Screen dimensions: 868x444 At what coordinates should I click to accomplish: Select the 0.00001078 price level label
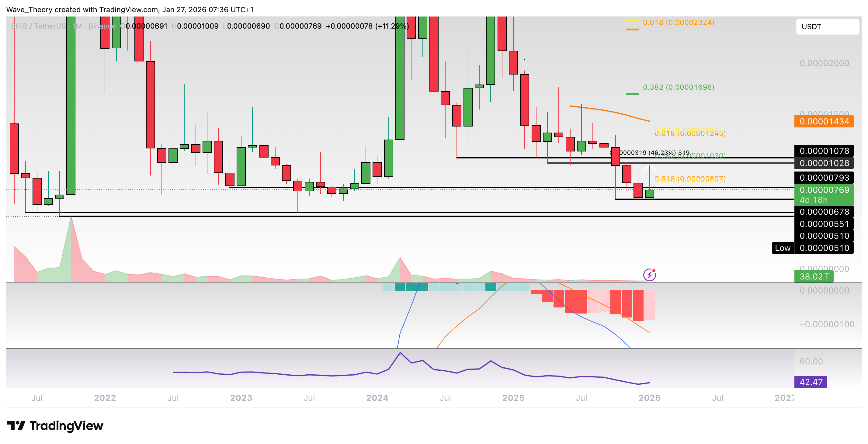[824, 151]
